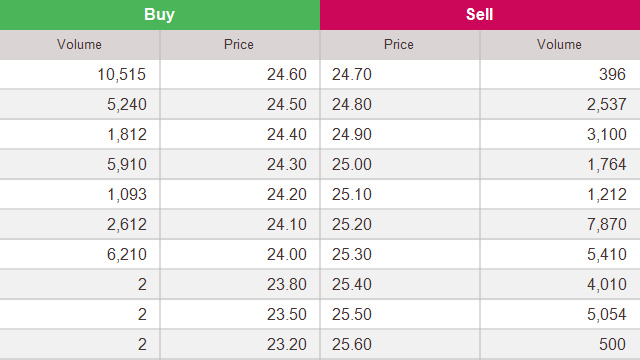Select the red Sell header tab
The image size is (640, 360).
pos(480,15)
